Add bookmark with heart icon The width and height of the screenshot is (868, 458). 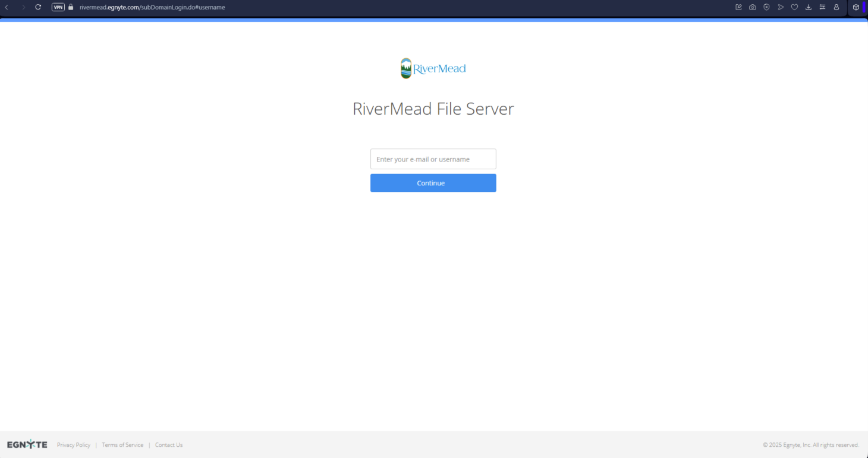pos(794,7)
